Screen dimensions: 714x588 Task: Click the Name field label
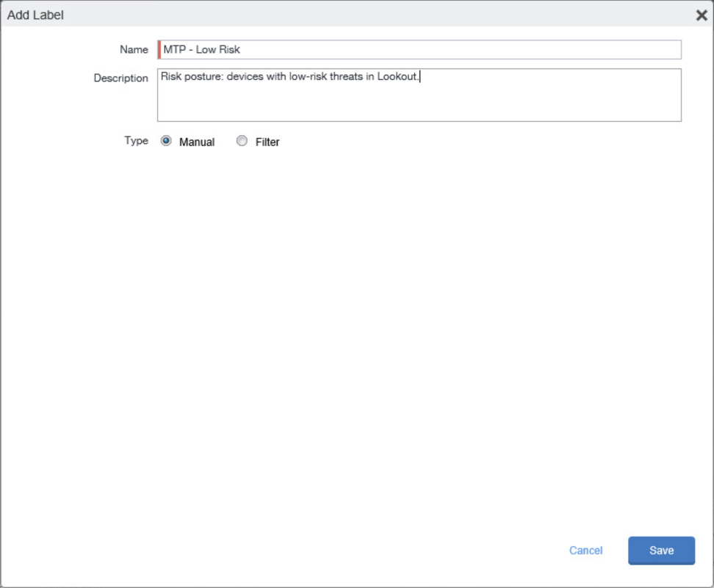tap(134, 49)
